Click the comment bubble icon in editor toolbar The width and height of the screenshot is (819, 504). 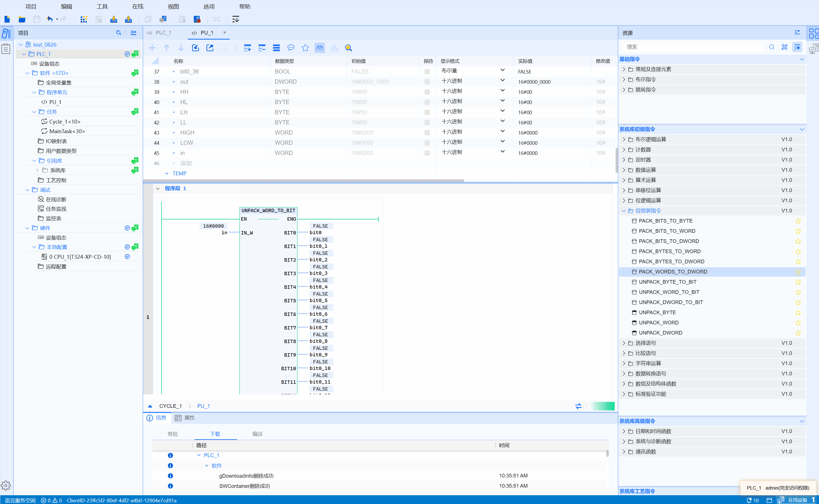pyautogui.click(x=291, y=48)
